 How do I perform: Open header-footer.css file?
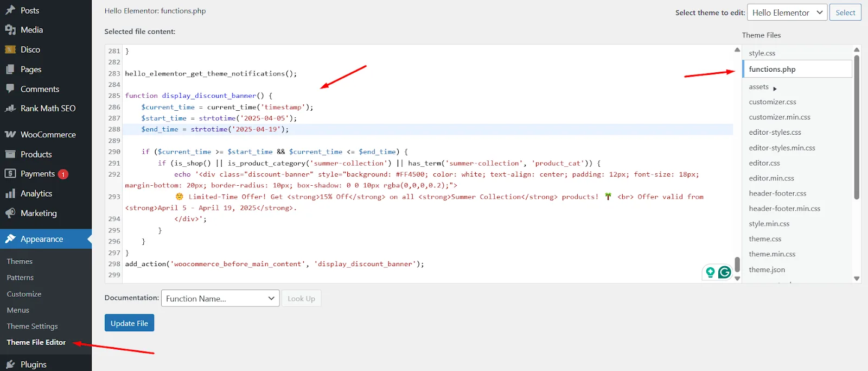(777, 193)
